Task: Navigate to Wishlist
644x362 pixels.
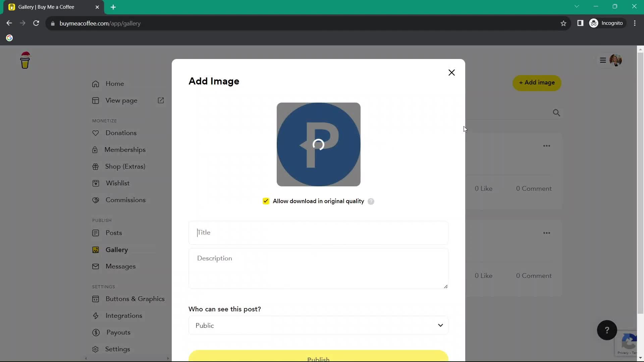Action: click(118, 183)
